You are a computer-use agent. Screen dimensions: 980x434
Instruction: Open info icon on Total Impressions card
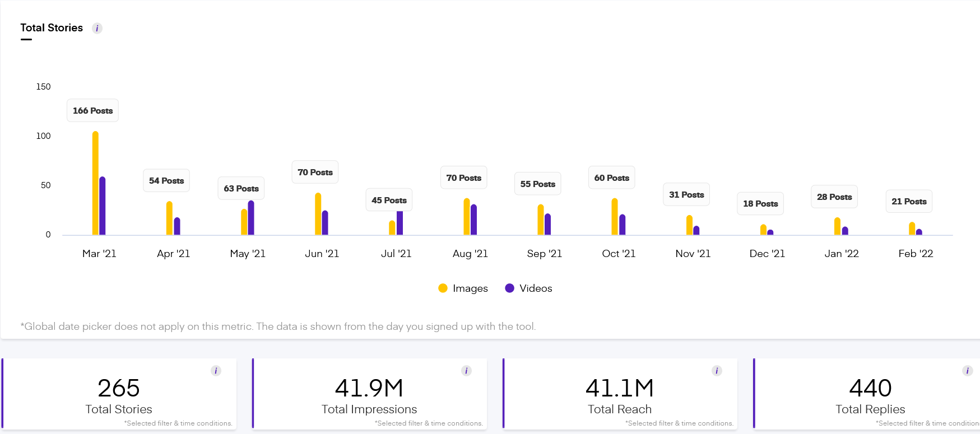pyautogui.click(x=466, y=371)
